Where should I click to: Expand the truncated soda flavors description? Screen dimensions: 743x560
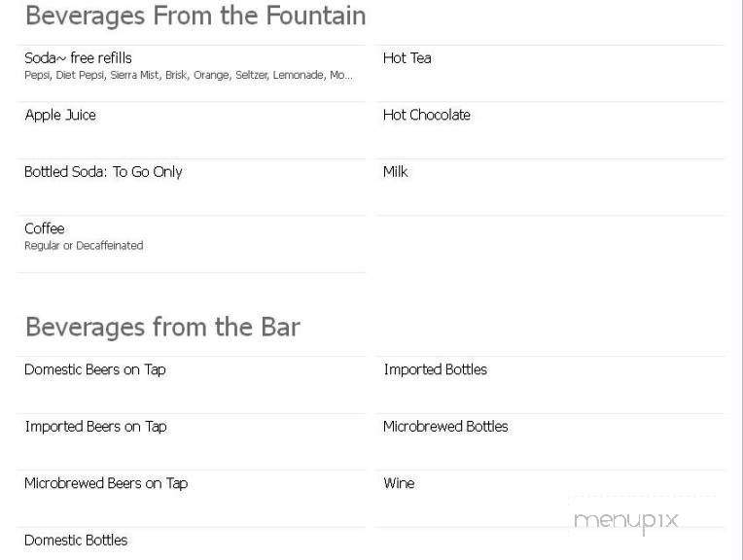coord(189,75)
